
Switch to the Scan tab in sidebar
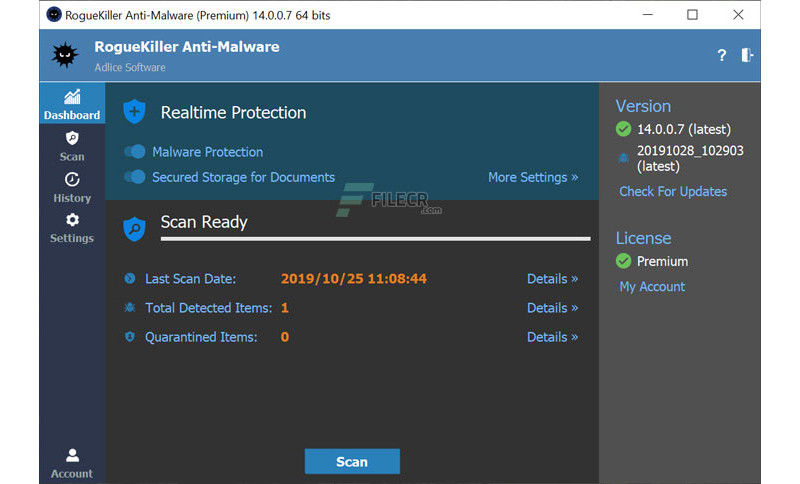pos(72,146)
